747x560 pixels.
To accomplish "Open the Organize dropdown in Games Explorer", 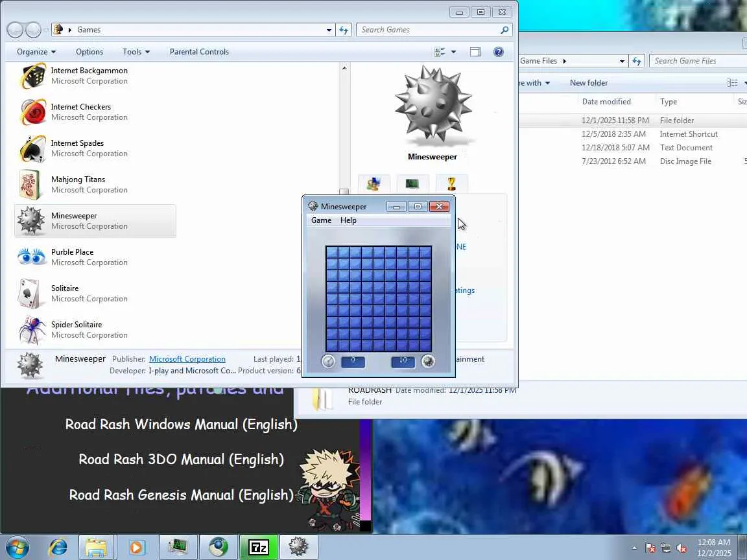I will pos(36,52).
